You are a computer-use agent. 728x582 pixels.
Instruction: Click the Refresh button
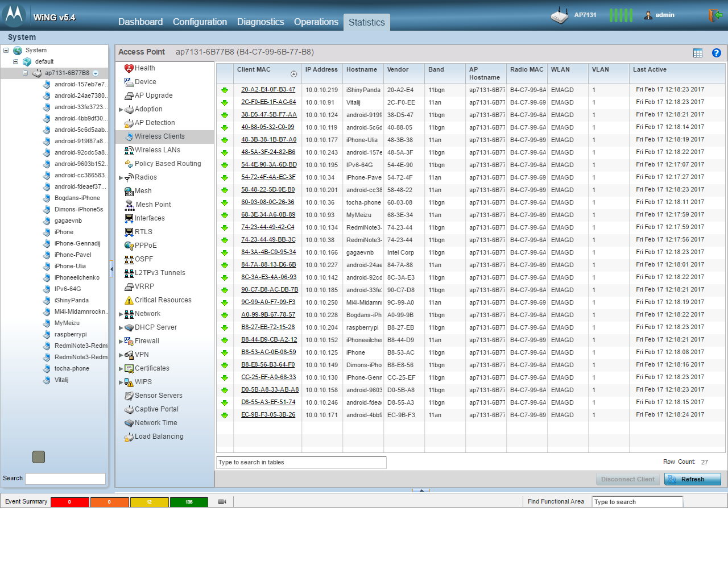(x=693, y=479)
